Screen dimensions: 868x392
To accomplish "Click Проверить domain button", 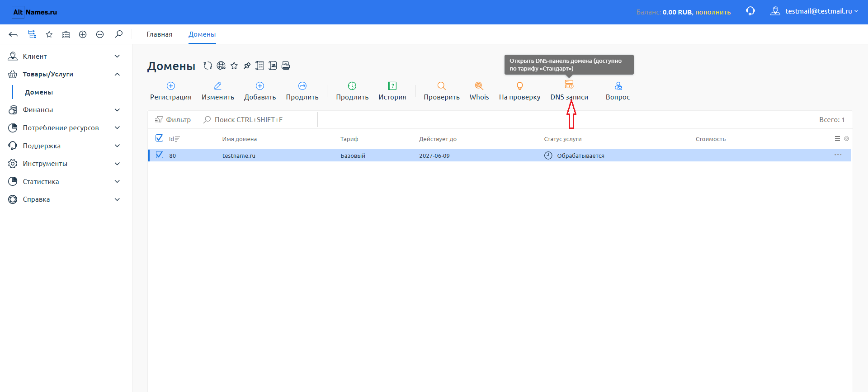I will [x=442, y=91].
